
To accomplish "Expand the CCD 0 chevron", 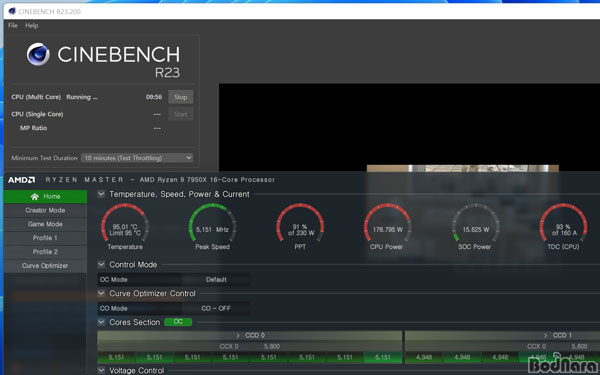I will click(x=238, y=335).
